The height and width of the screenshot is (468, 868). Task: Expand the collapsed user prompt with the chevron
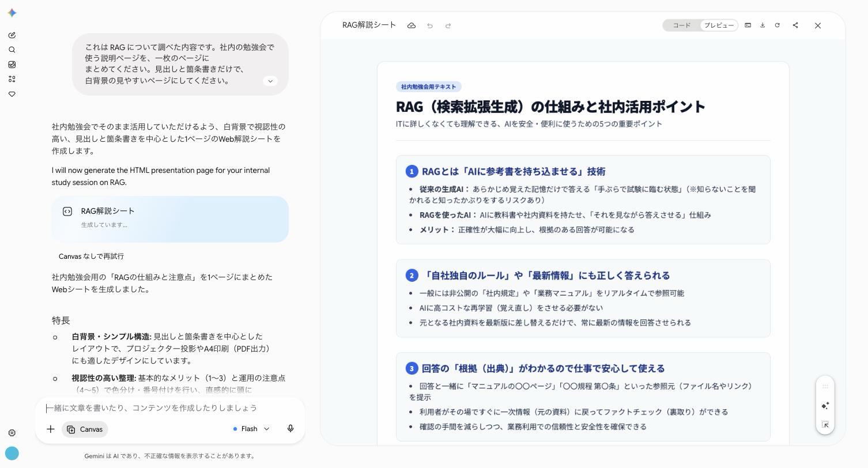pyautogui.click(x=270, y=81)
